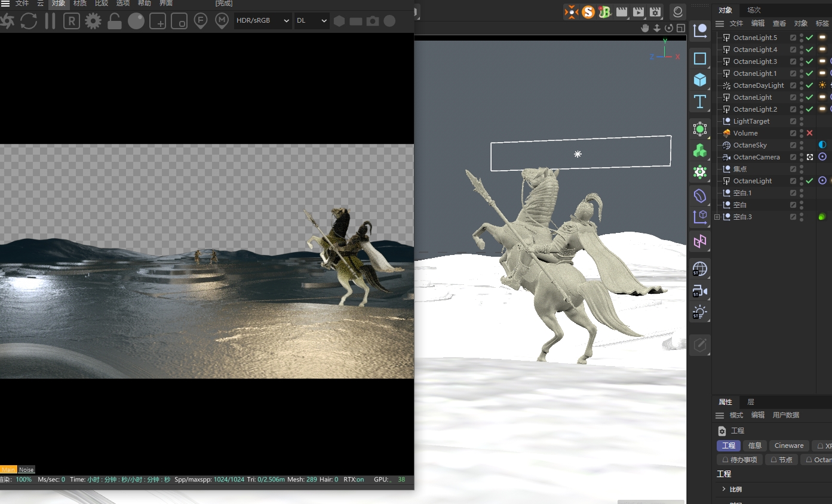Click the 信息 button in project attributes
The image size is (832, 504).
click(755, 445)
